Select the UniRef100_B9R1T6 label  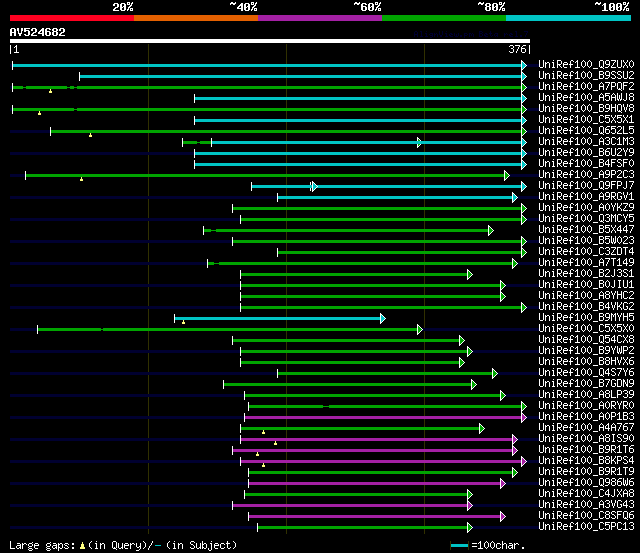[x=586, y=450]
